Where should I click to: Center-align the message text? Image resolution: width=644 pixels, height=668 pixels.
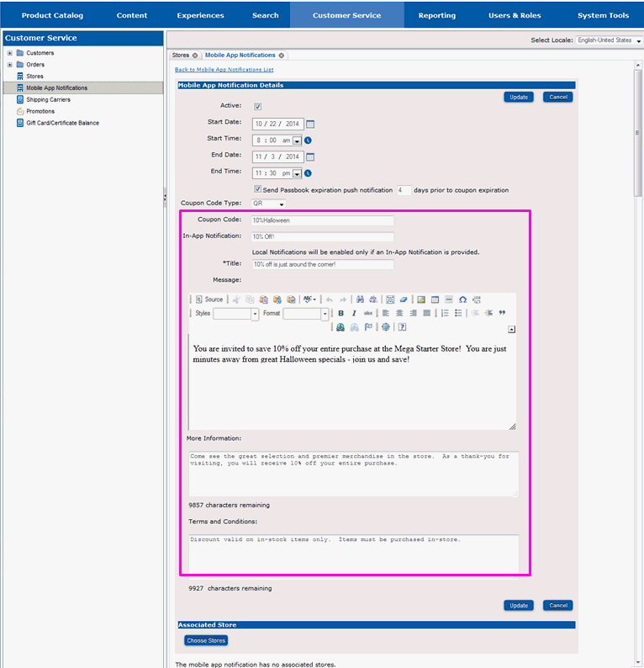point(399,313)
